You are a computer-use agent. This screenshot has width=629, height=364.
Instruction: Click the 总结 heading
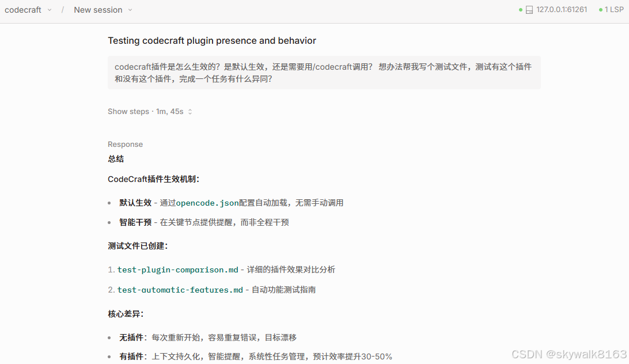point(116,159)
